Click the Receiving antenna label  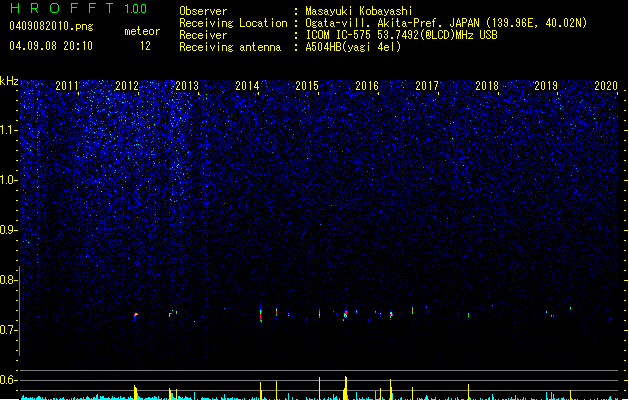pyautogui.click(x=230, y=47)
